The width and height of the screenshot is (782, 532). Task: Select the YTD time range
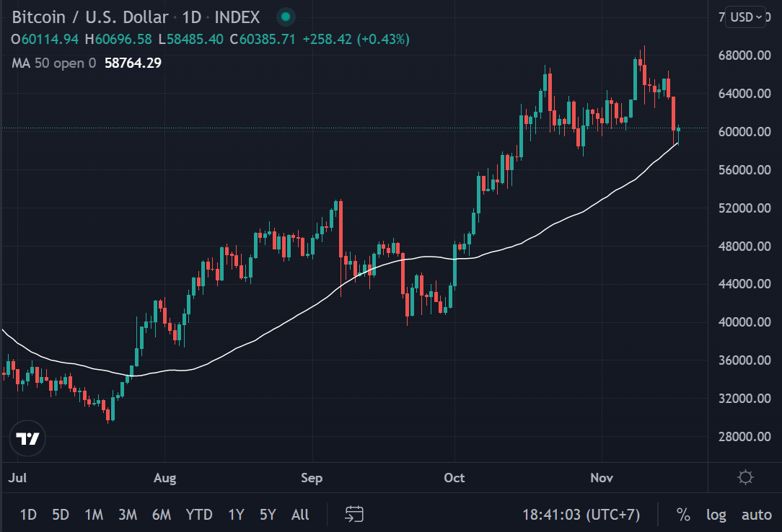click(x=199, y=515)
